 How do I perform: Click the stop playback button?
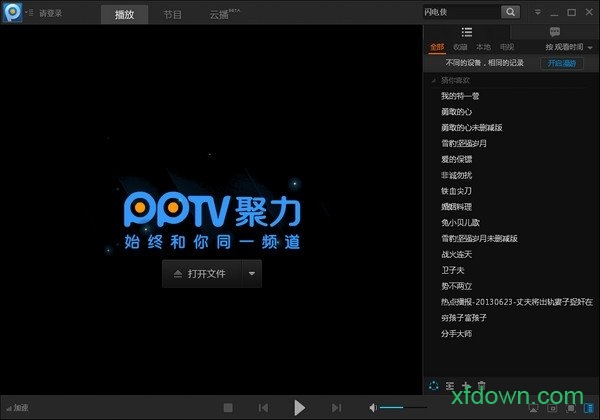pos(228,408)
